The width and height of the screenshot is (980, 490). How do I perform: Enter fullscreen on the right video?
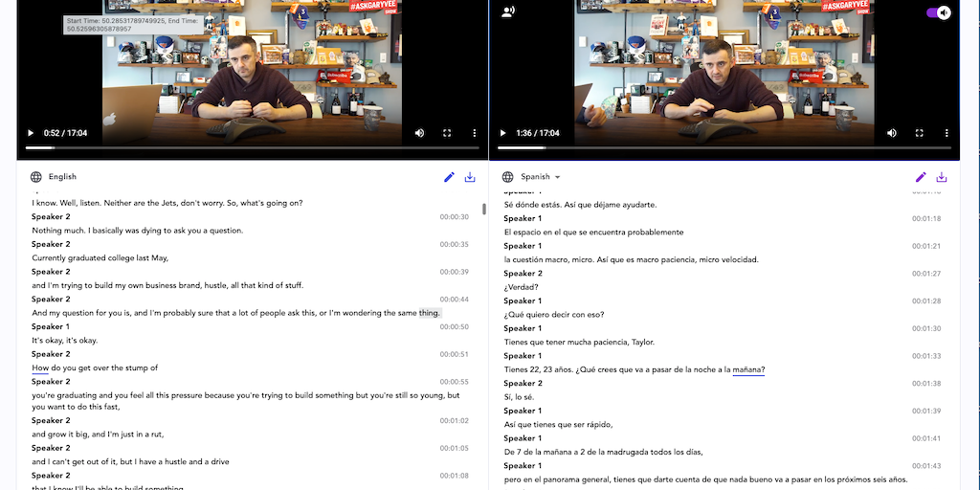(x=920, y=133)
